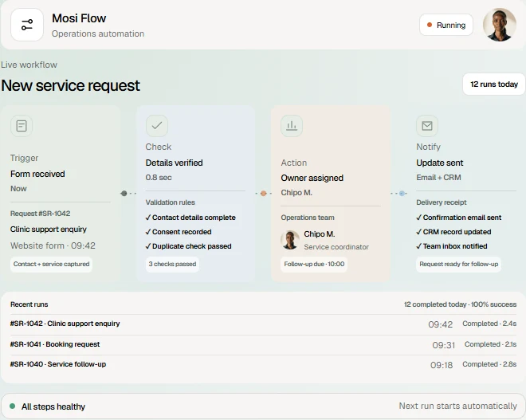Click the 0.8 sec duration text

point(159,178)
